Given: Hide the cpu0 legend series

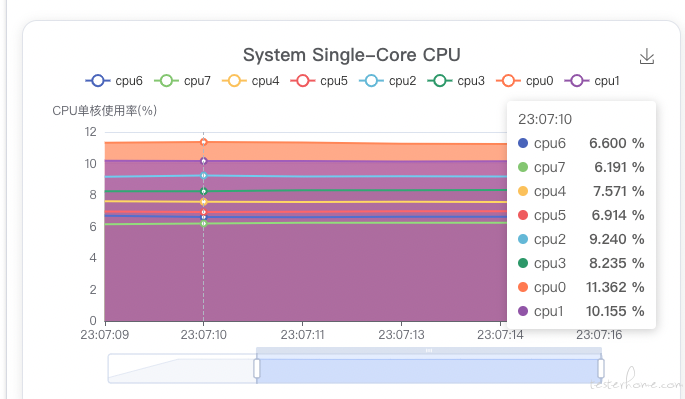Looking at the screenshot, I should 525,81.
